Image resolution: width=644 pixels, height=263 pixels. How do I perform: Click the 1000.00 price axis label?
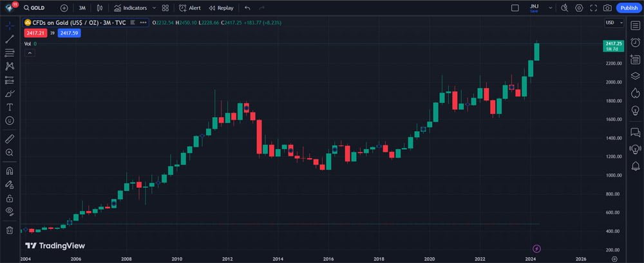(x=614, y=175)
